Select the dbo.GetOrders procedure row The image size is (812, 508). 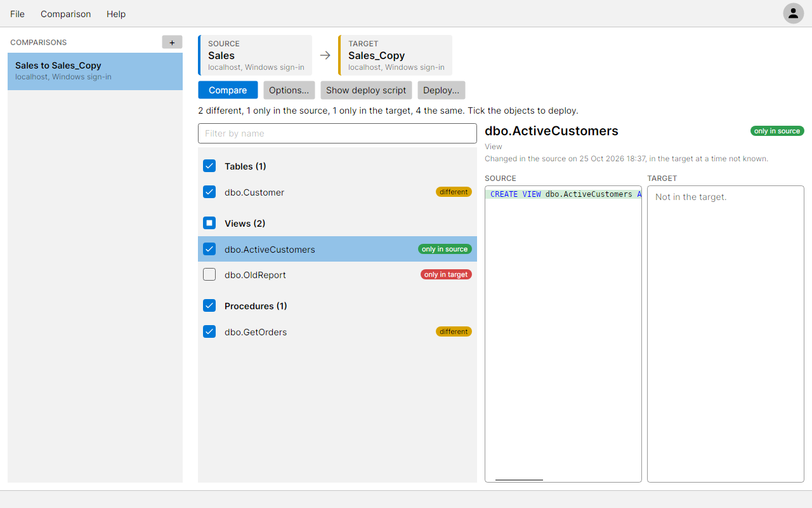[337, 331]
